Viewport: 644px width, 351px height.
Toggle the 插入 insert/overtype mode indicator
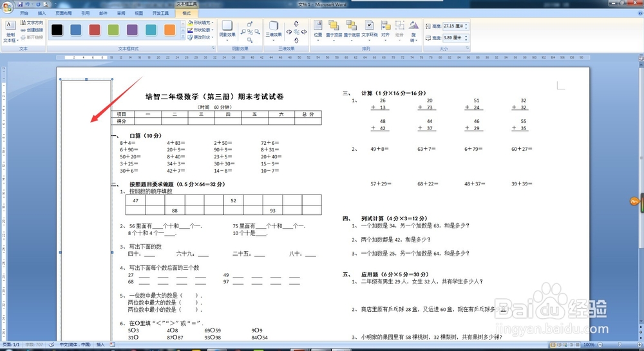[100, 345]
